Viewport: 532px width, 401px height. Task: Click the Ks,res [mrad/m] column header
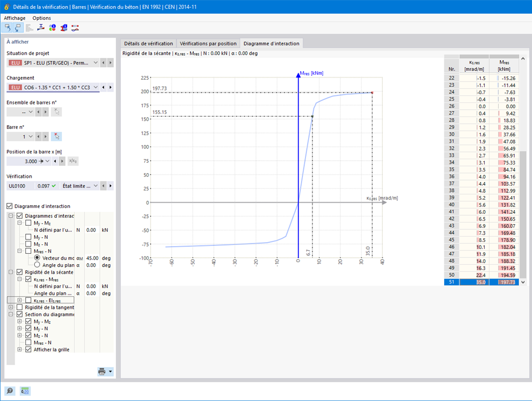(x=474, y=66)
